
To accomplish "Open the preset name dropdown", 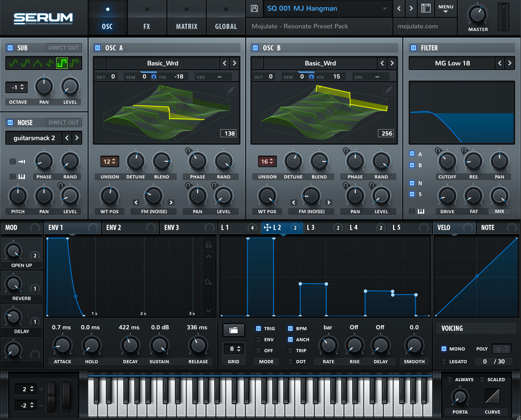I will [385, 8].
